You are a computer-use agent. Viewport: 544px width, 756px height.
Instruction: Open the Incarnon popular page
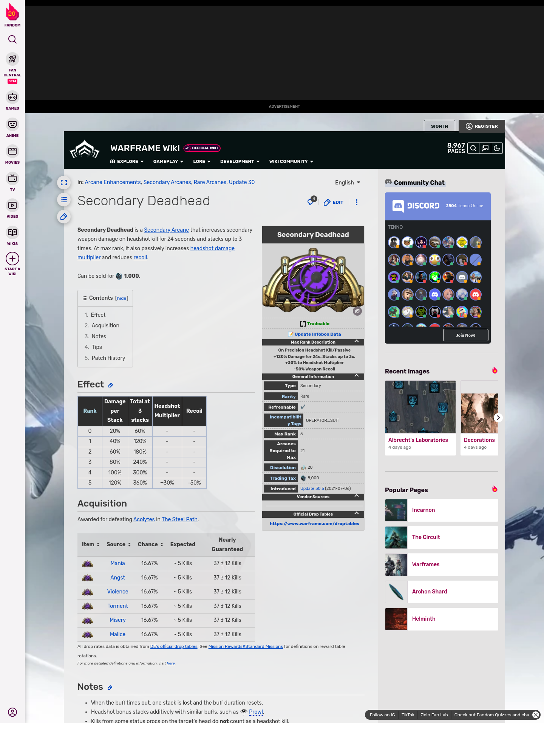(442, 510)
